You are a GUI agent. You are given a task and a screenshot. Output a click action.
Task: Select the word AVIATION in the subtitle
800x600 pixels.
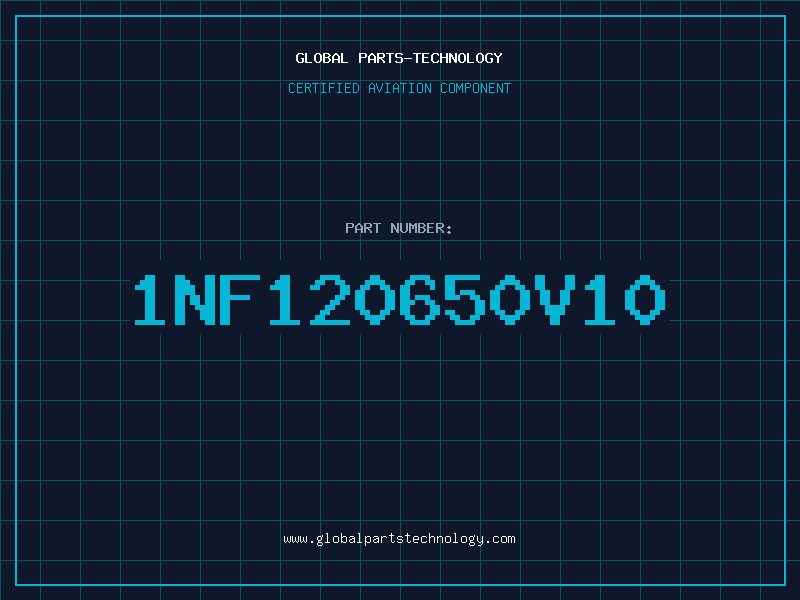399,88
